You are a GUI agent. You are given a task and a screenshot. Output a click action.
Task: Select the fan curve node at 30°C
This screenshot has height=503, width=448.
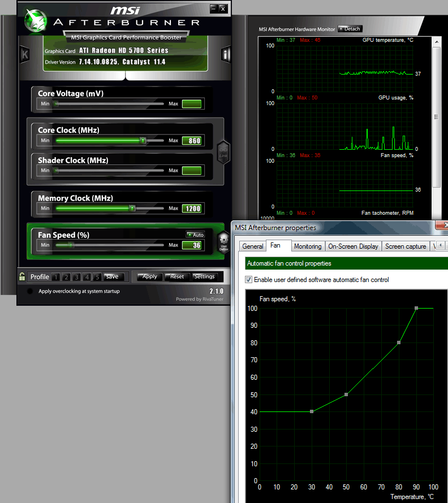[312, 411]
